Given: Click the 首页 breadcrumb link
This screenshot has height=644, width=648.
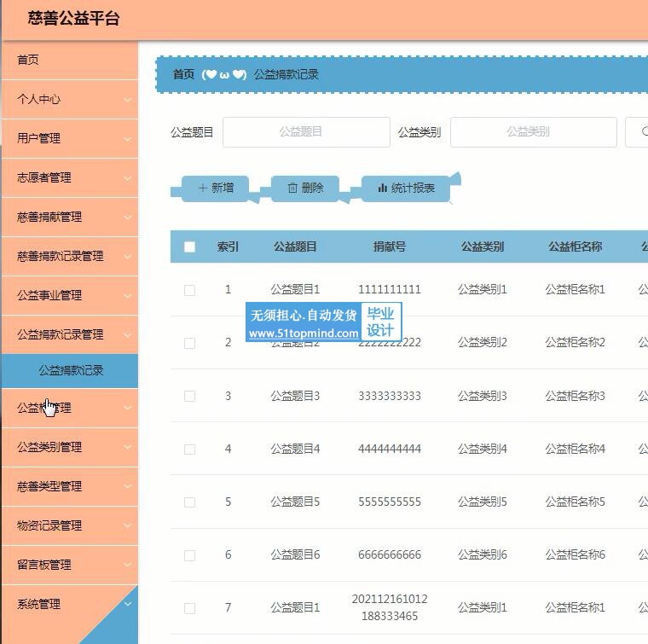Looking at the screenshot, I should (184, 74).
